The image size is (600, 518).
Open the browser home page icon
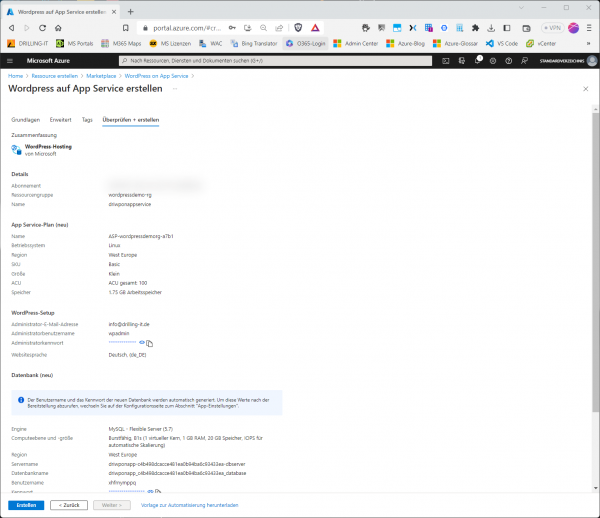58,28
